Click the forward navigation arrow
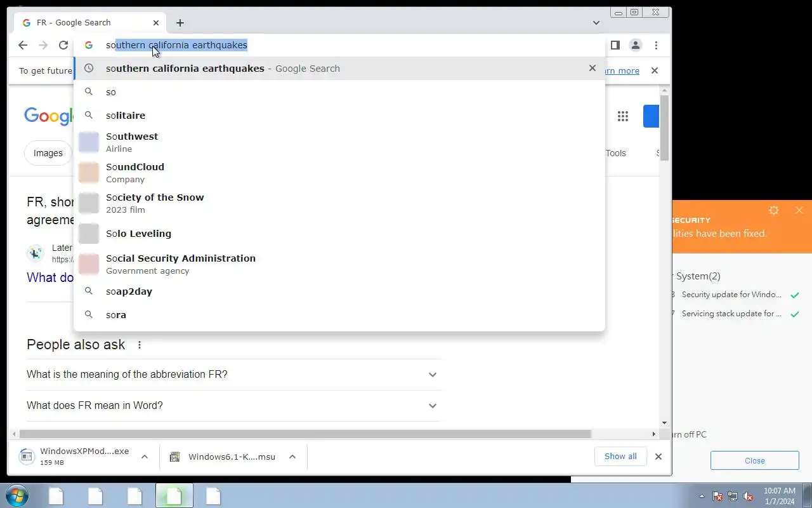Screen dimensions: 812x508 43,45
